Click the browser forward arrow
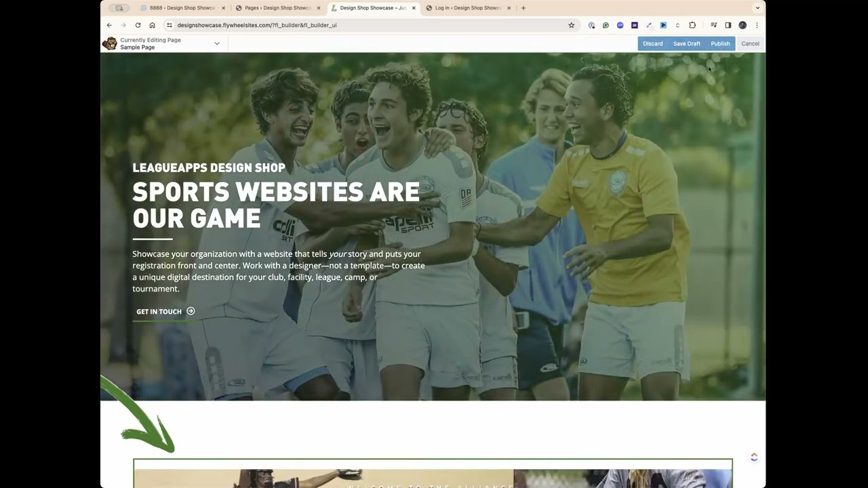Viewport: 868px width, 488px height. 123,25
